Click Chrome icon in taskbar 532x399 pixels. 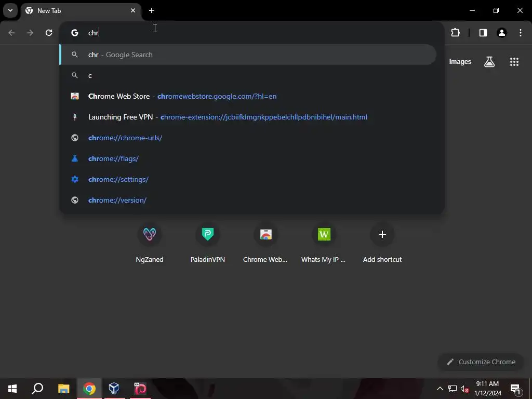click(x=89, y=389)
